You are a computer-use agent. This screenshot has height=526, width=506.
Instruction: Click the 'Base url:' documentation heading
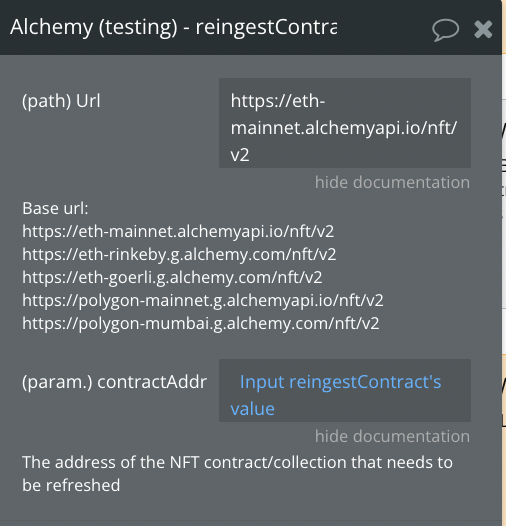(x=55, y=208)
